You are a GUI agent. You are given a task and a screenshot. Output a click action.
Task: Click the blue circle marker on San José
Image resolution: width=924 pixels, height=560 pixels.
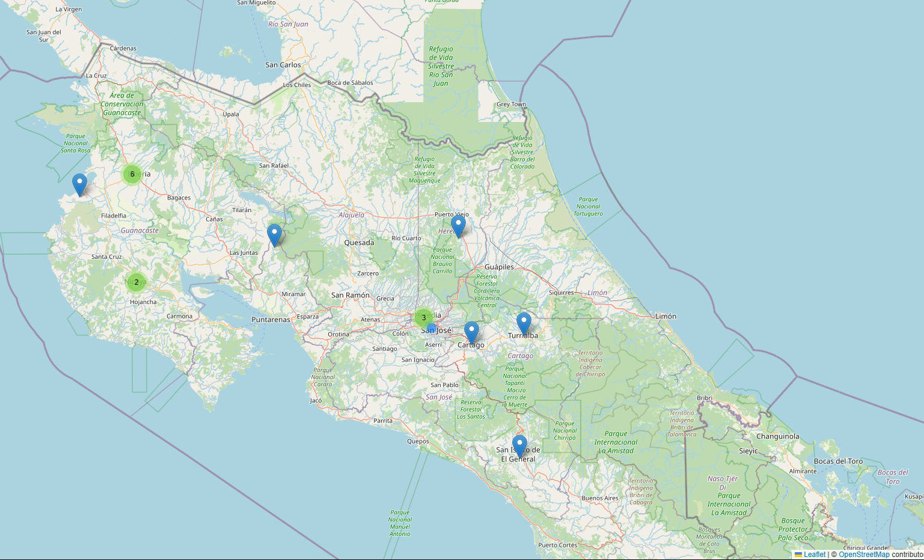point(431,329)
